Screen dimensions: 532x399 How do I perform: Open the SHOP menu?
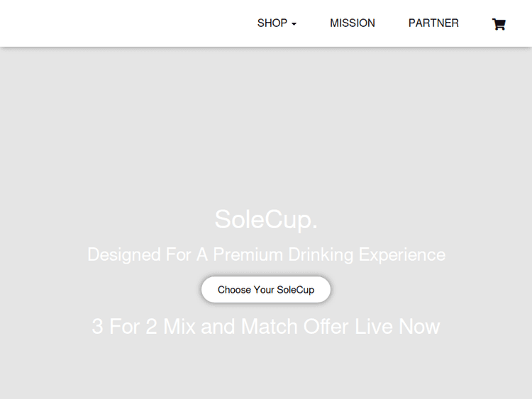point(277,23)
